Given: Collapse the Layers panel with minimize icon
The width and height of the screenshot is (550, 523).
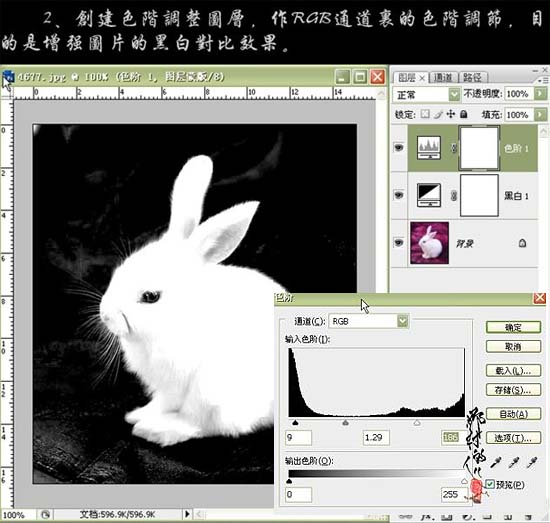Looking at the screenshot, I should coord(535,70).
